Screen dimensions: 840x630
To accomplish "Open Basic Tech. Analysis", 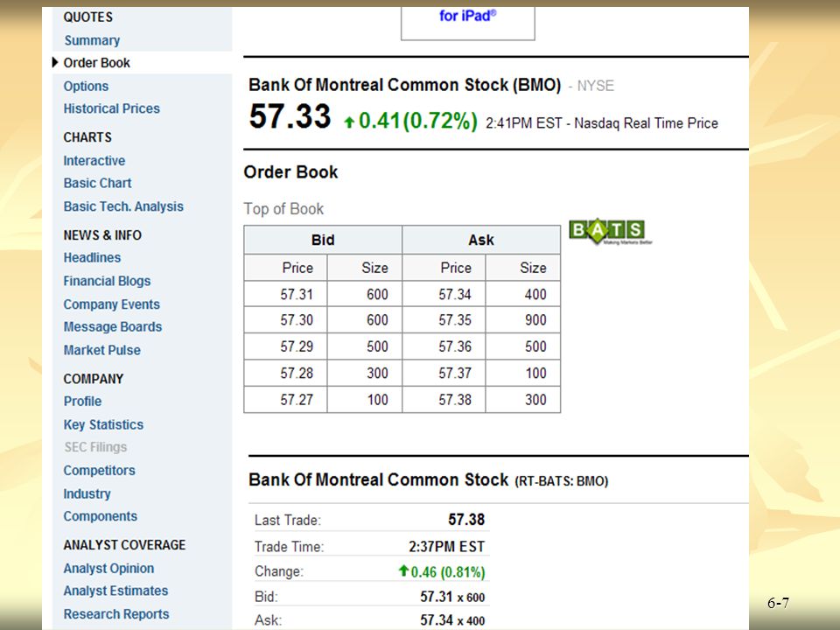I will (x=123, y=206).
